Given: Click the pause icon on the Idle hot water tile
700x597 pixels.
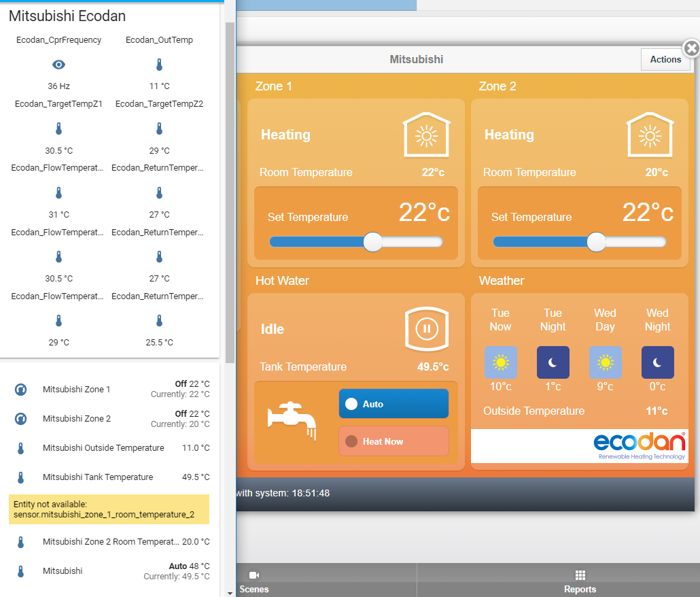Looking at the screenshot, I should tap(426, 329).
